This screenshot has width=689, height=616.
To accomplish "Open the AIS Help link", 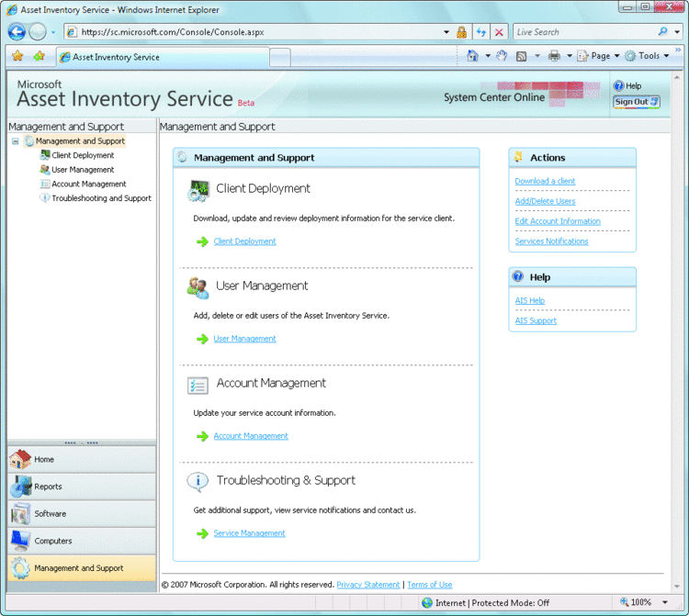I will coord(530,301).
